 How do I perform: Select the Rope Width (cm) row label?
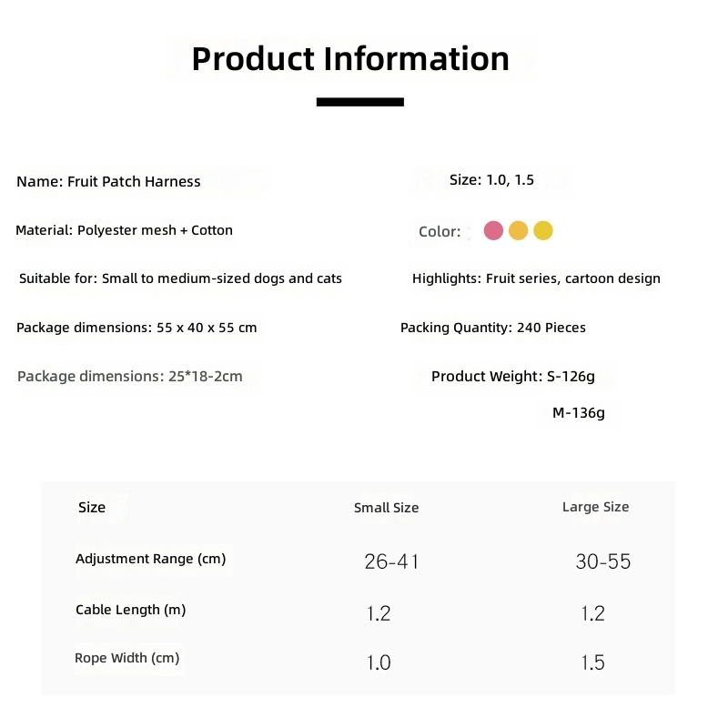click(127, 658)
